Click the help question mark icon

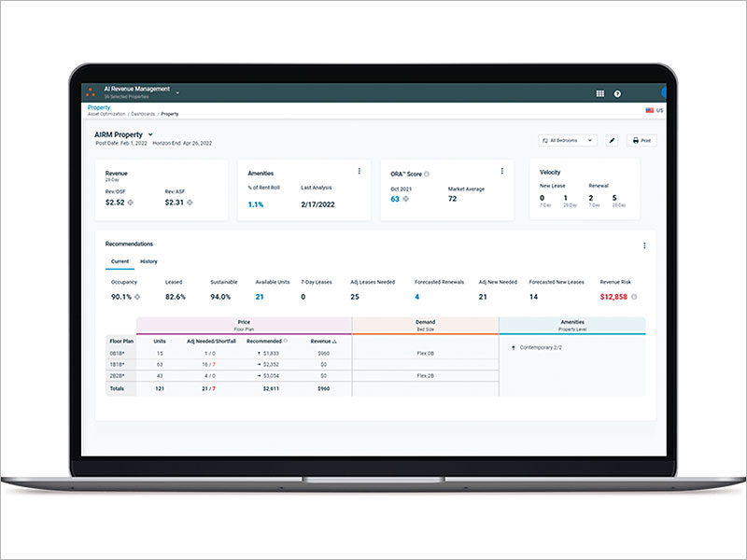(x=617, y=93)
